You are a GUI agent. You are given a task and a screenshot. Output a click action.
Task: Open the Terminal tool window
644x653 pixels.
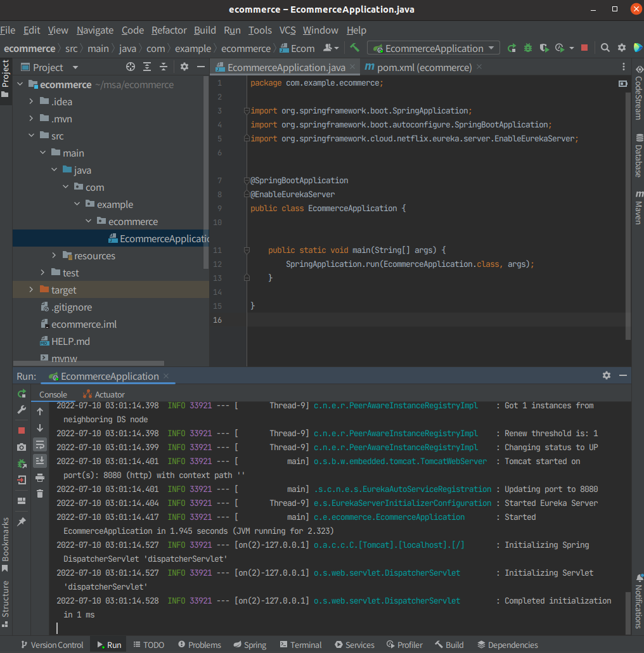tap(300, 645)
